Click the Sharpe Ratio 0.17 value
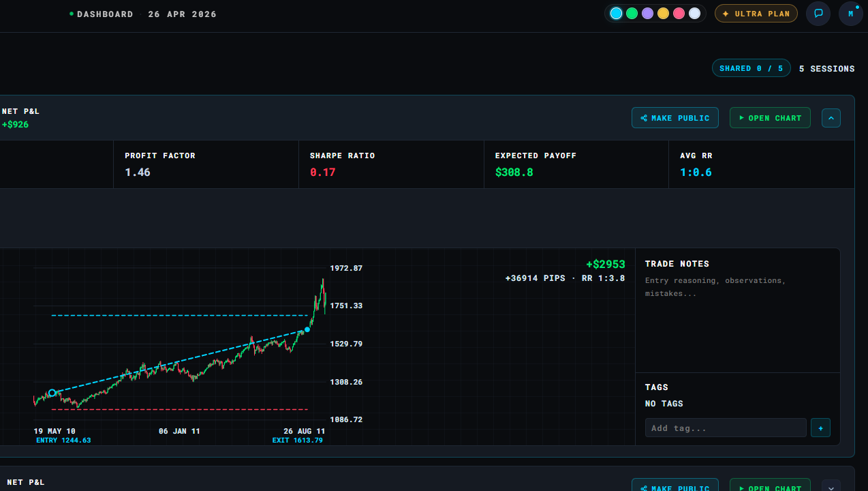The image size is (868, 491). pos(323,172)
